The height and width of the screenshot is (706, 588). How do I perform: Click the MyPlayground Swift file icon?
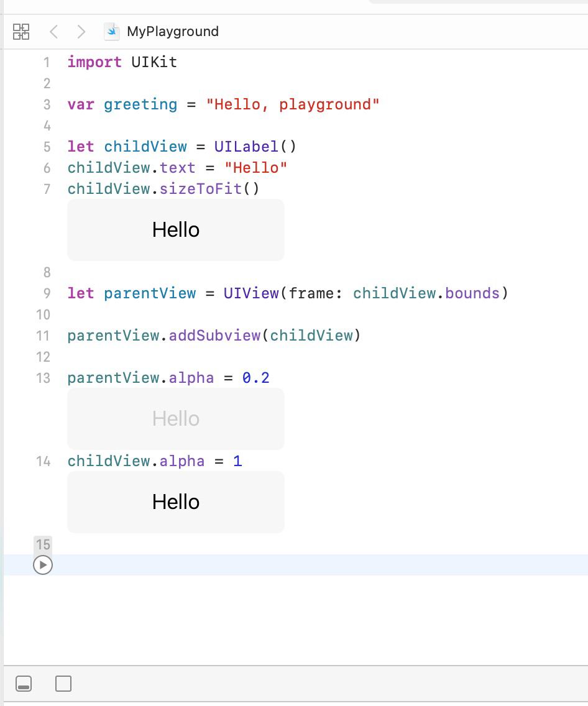pos(112,32)
